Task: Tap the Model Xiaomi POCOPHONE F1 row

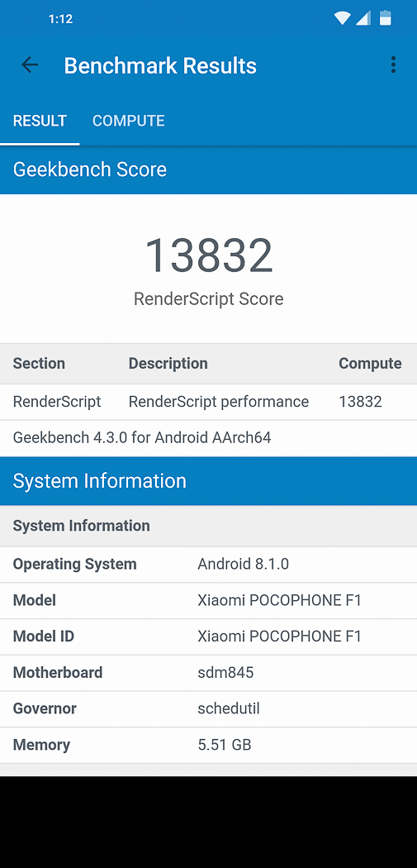Action: pyautogui.click(x=208, y=601)
